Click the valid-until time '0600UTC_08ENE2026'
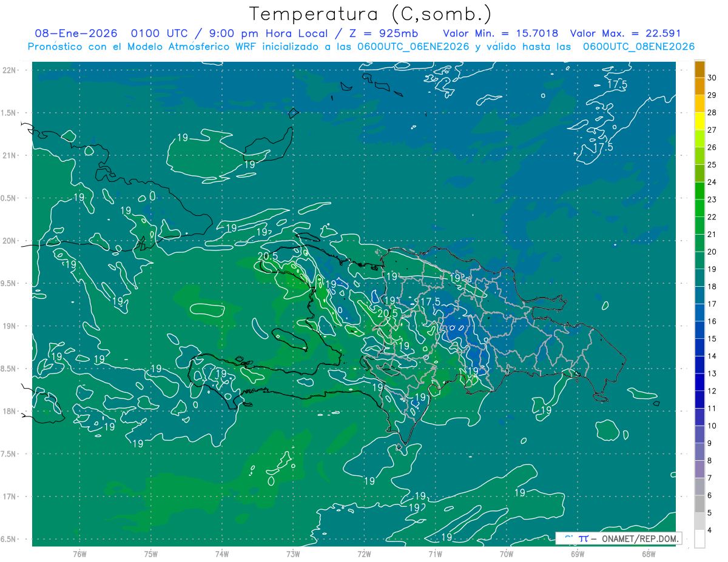Image resolution: width=728 pixels, height=562 pixels. 638,47
